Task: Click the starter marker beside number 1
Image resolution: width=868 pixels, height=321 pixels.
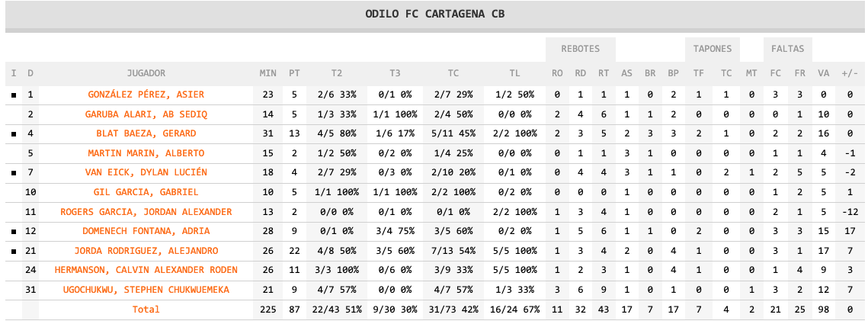Action: pyautogui.click(x=13, y=95)
